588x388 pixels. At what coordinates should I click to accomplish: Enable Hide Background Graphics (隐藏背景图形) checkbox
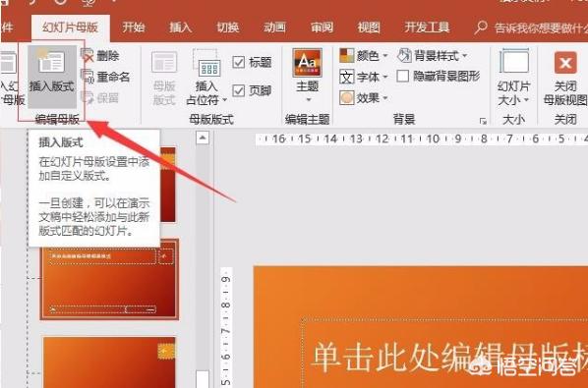(402, 76)
